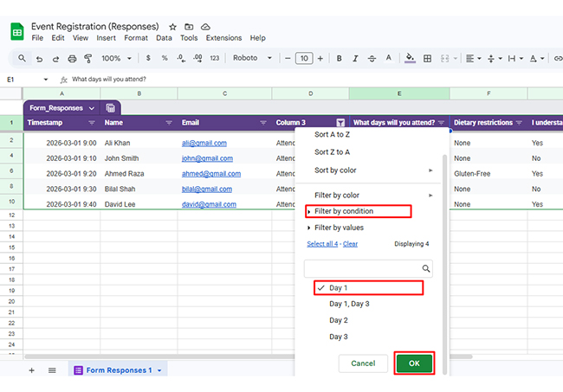563x392 pixels.
Task: Open the Column 3 active filter icon
Action: click(x=340, y=123)
